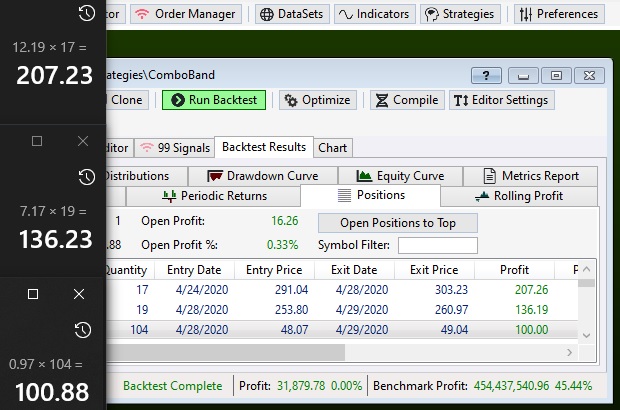620x410 pixels.
Task: Compile the strategy with the Compile button
Action: [406, 100]
